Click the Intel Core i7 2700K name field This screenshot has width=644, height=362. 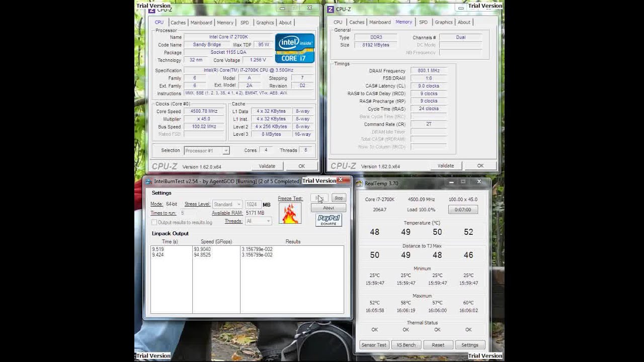(228, 37)
